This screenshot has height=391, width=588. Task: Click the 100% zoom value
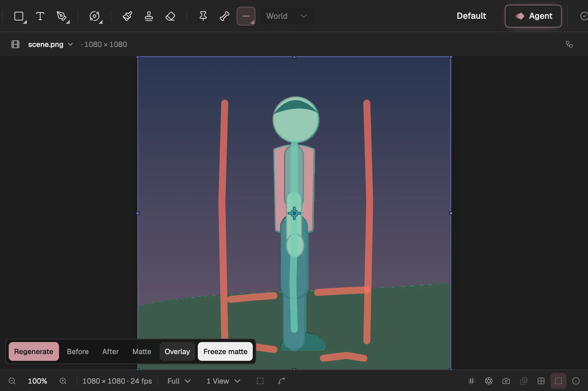pos(38,381)
